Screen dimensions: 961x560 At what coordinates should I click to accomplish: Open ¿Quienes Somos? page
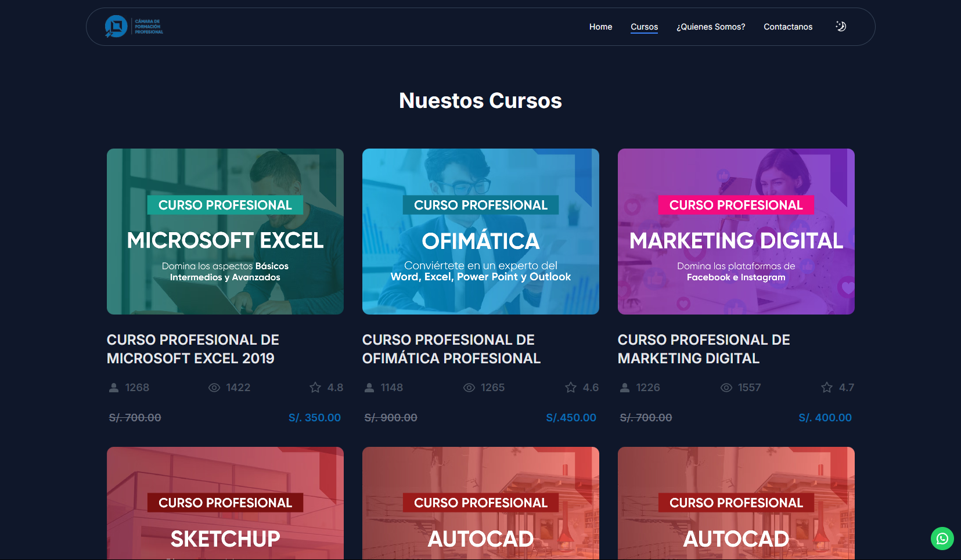711,27
